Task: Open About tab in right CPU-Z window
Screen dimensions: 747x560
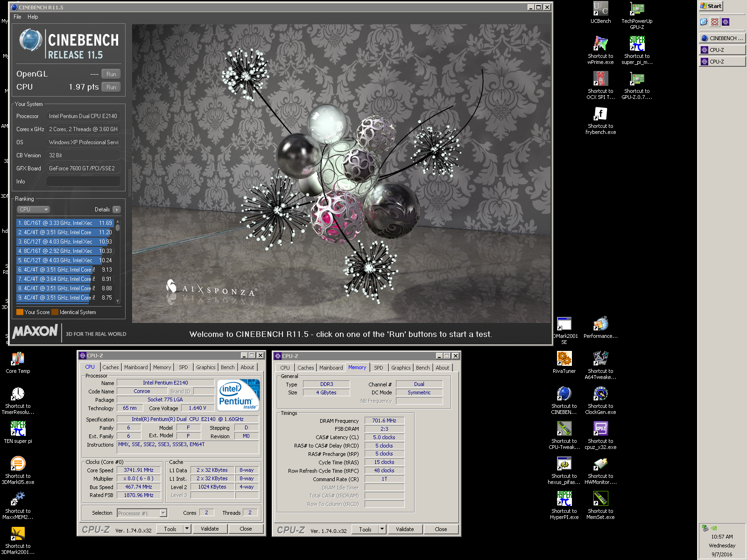Action: pos(443,368)
